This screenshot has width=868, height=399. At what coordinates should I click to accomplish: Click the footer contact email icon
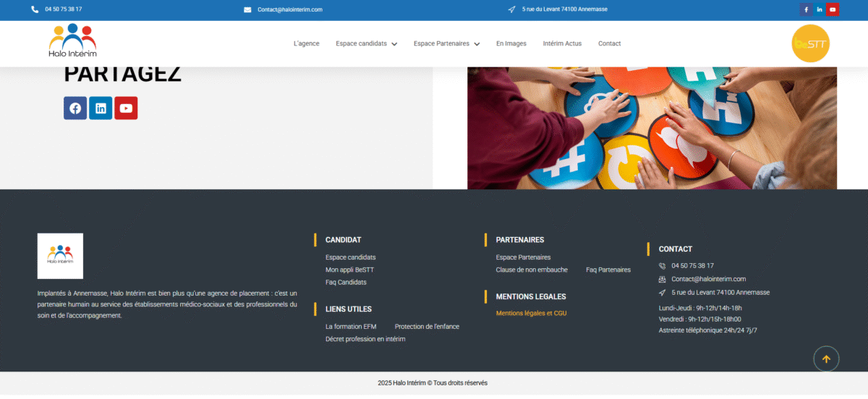(x=662, y=279)
